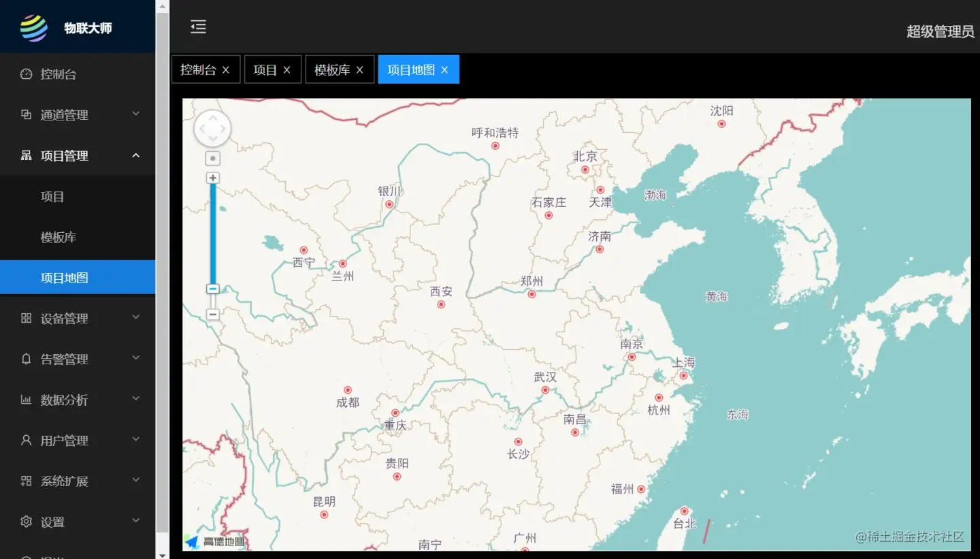Collapse the sidebar with the menu-fold icon
This screenshot has height=559, width=980.
198,27
